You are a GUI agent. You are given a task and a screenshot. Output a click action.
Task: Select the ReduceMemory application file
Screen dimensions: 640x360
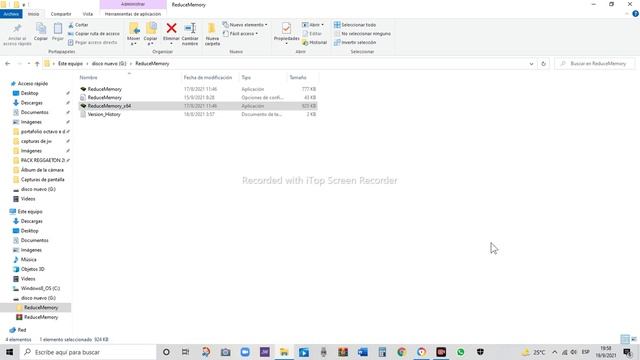point(198,89)
